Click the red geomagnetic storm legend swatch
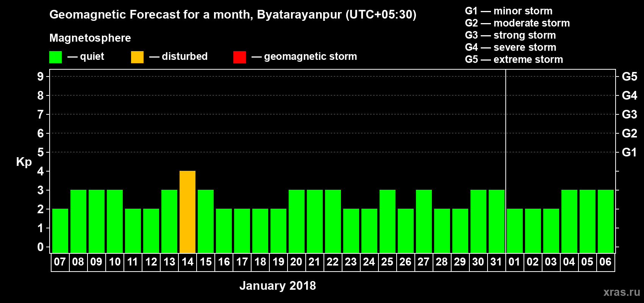 (239, 57)
